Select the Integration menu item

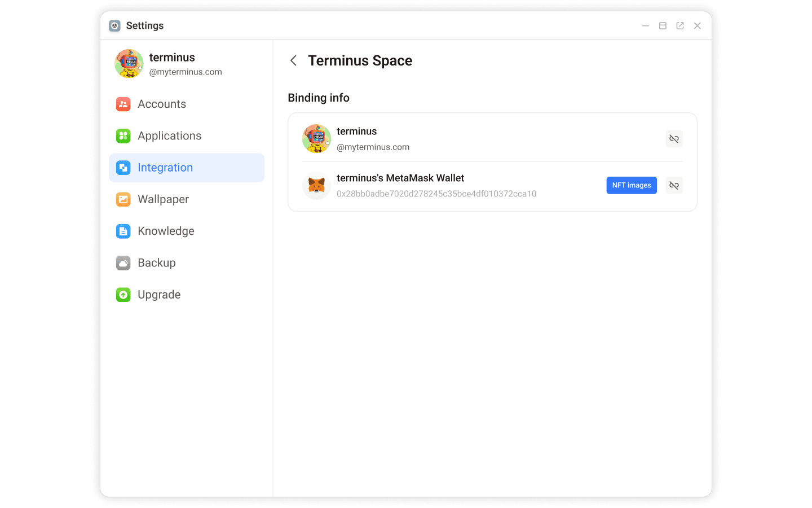pyautogui.click(x=187, y=168)
